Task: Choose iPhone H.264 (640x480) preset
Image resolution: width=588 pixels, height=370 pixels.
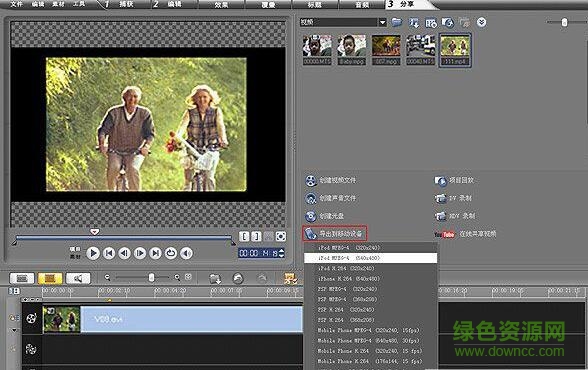Action: tap(370, 279)
